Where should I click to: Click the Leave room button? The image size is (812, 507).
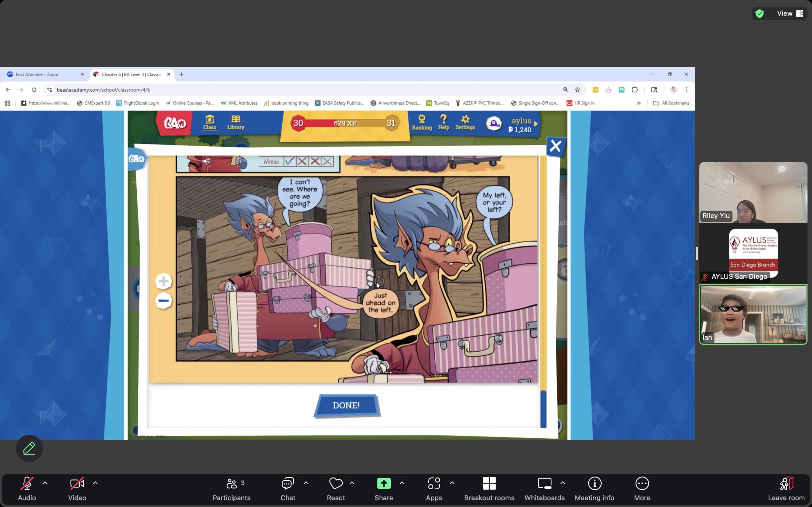[786, 484]
